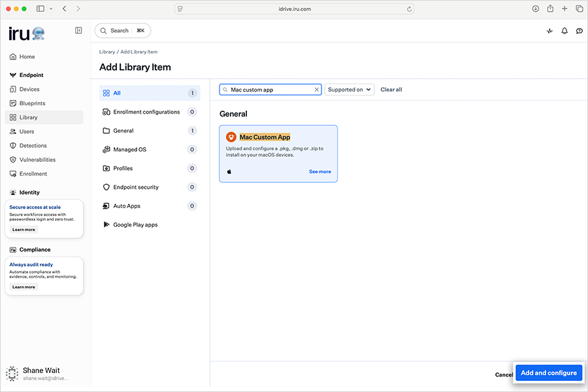Screen dimensions: 588x392
Task: Filter by Endpoint security category
Action: (x=150, y=188)
